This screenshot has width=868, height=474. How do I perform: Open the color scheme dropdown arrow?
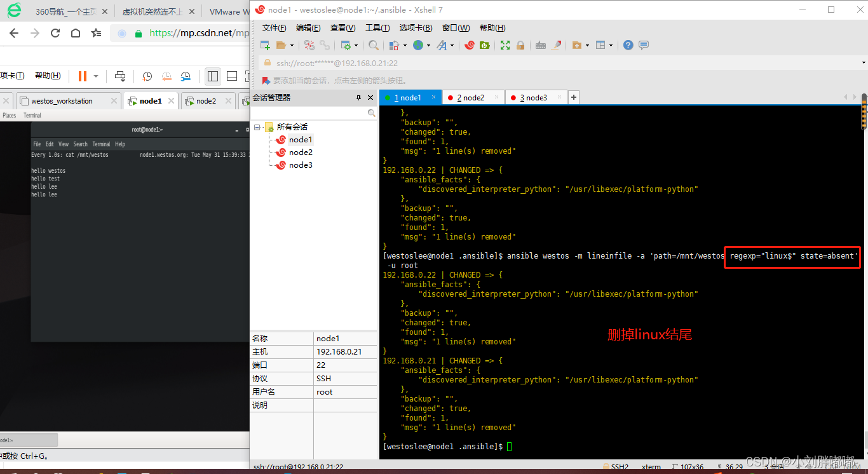coord(404,45)
